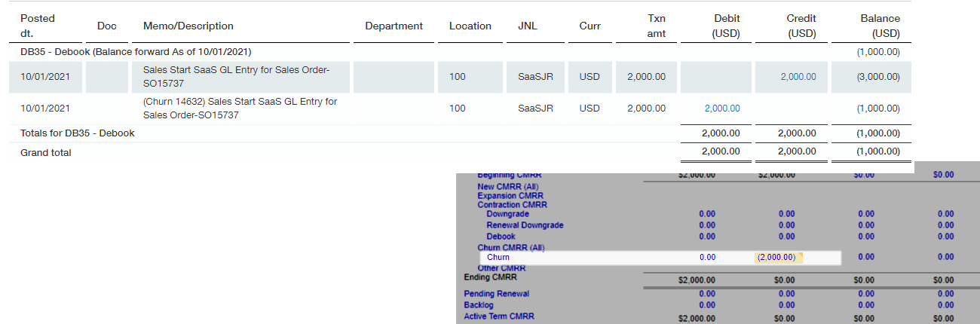Expand the Churn CMRR (All) group
Screen dimensions: 980x324
tap(510, 247)
